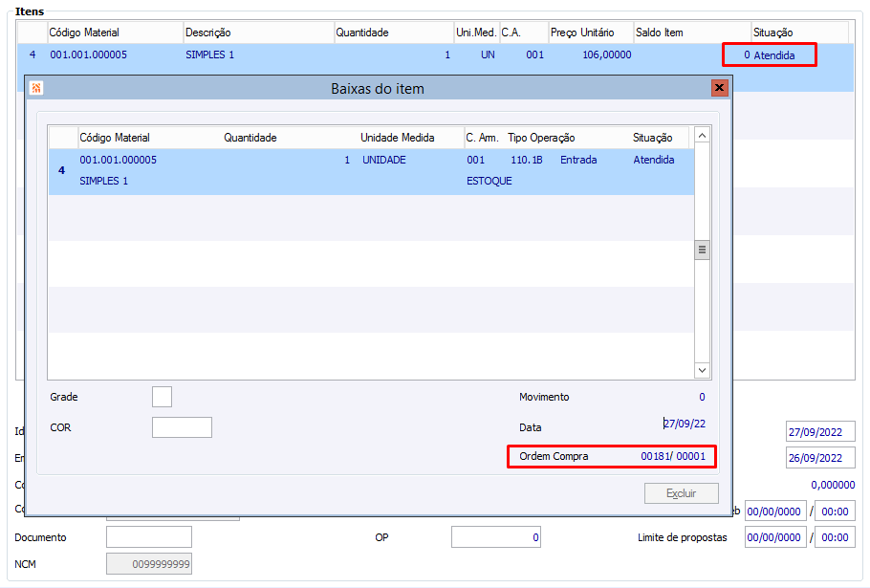870x588 pixels.
Task: Click the COR input field
Action: (x=182, y=427)
